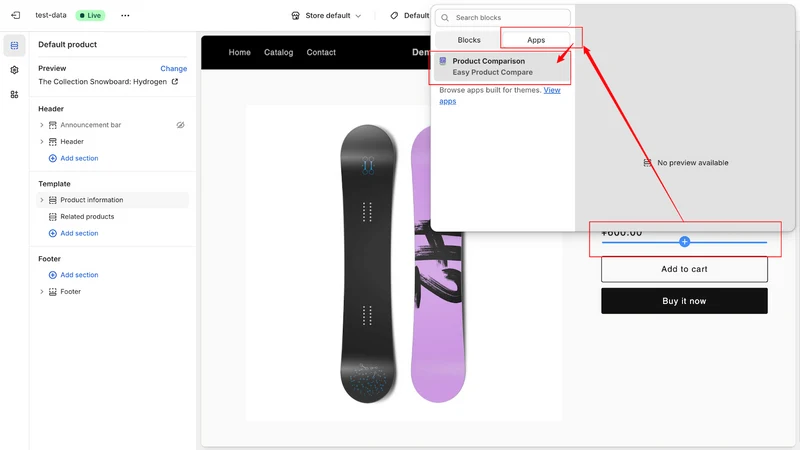Click Add section under Template
This screenshot has height=450, width=800.
pyautogui.click(x=79, y=233)
